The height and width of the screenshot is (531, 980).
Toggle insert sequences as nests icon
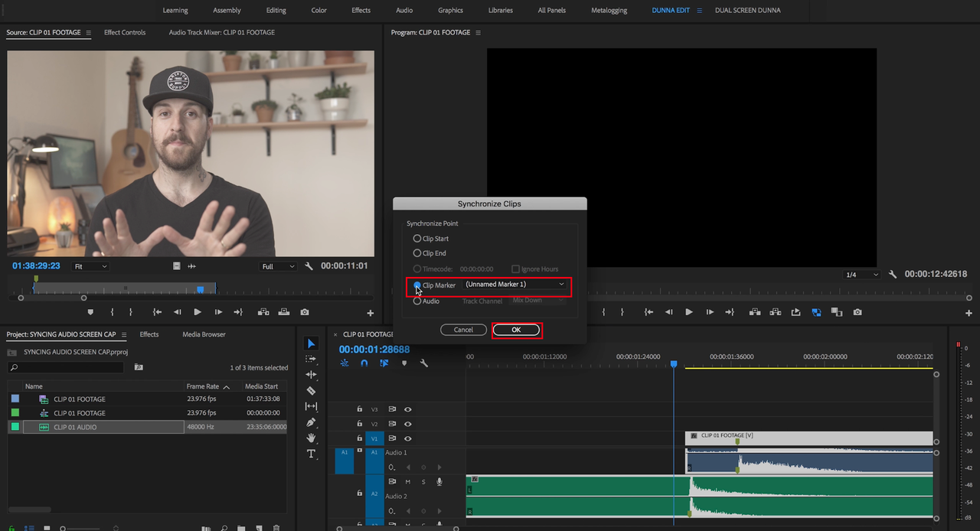[x=345, y=363]
